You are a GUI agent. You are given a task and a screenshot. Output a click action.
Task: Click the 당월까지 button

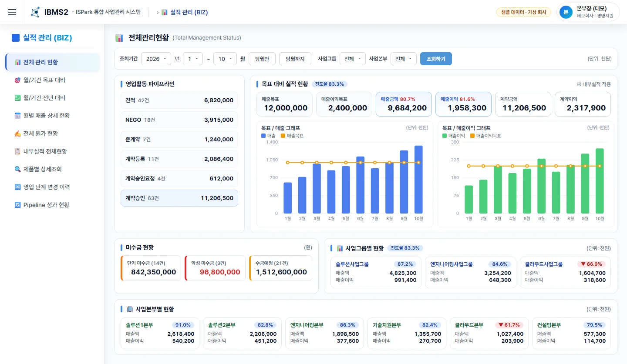(295, 59)
